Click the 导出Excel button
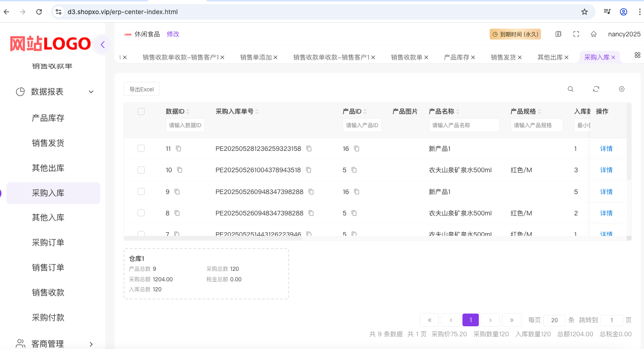This screenshot has width=644, height=349. [142, 89]
